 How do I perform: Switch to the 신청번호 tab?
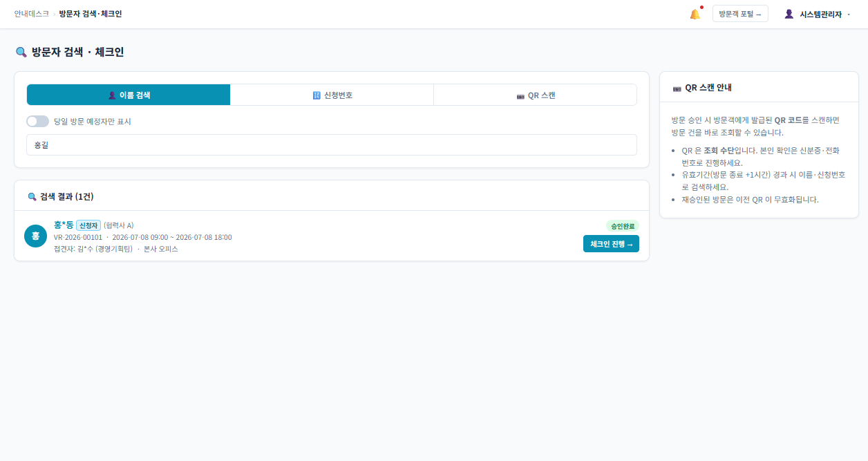332,95
